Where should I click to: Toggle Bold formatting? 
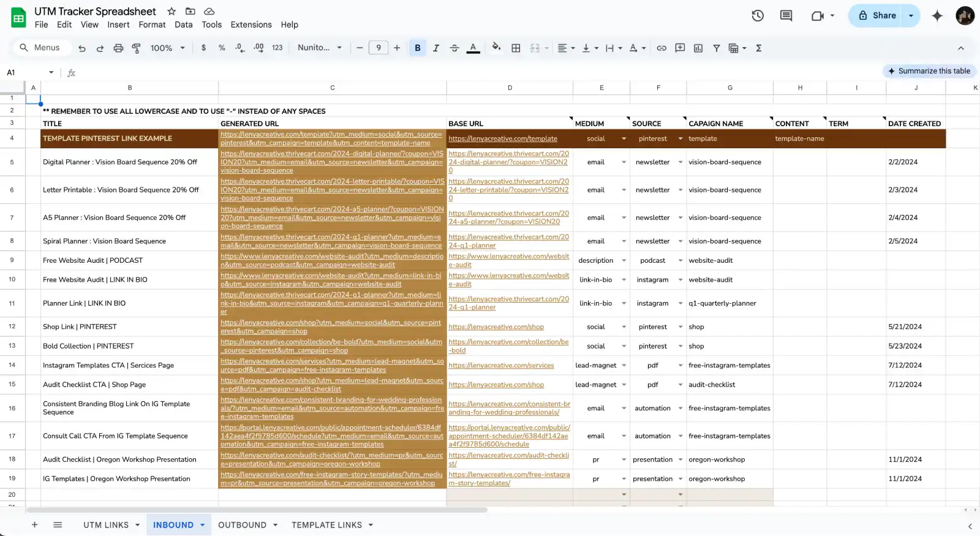tap(418, 48)
